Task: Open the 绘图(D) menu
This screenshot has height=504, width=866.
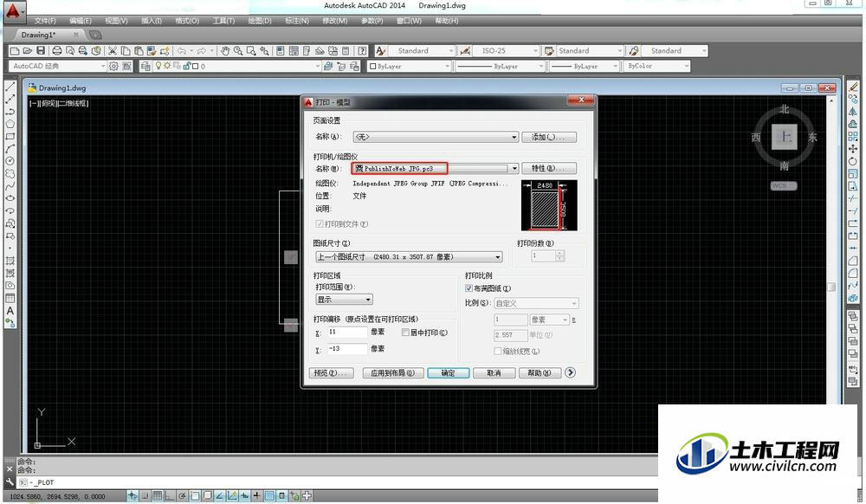Action: pyautogui.click(x=260, y=21)
